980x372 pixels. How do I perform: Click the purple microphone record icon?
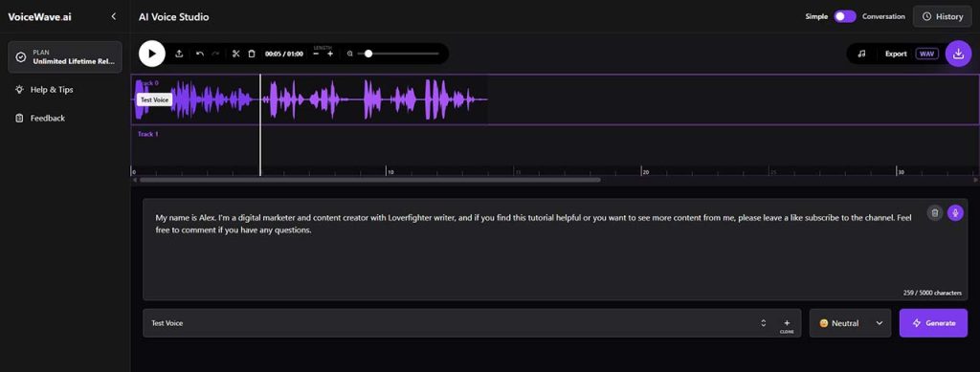pyautogui.click(x=955, y=213)
